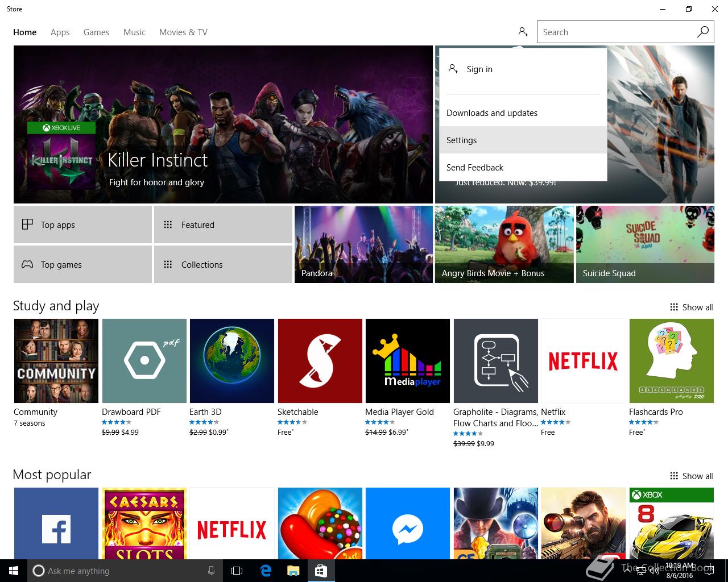The image size is (728, 582).
Task: Open the Flashcards Pro app icon
Action: click(672, 361)
